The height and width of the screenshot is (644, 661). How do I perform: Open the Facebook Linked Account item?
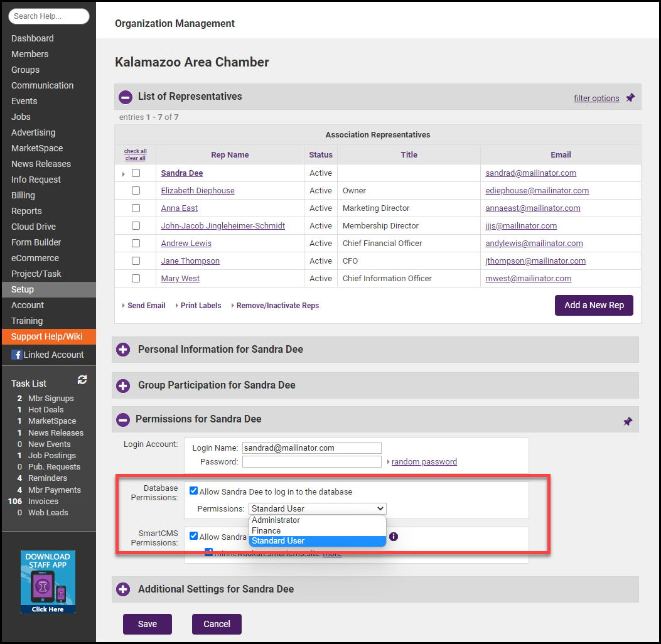48,355
